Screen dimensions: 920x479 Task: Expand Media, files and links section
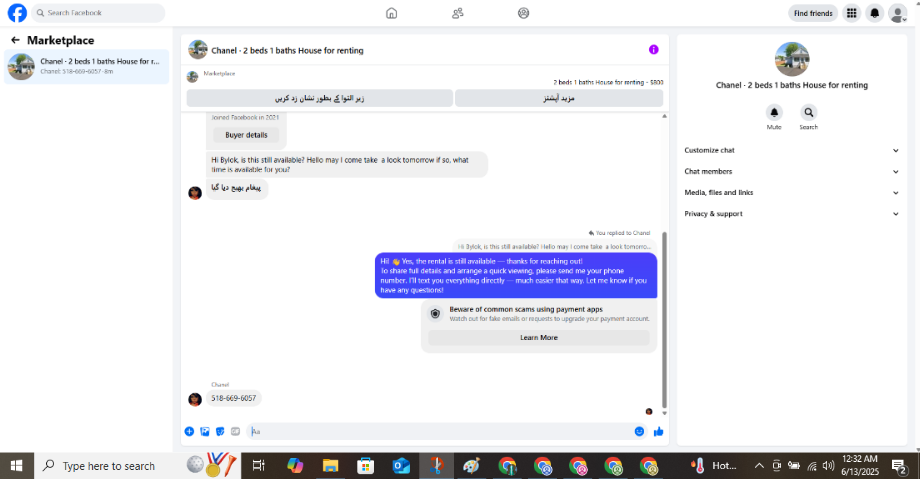point(792,193)
